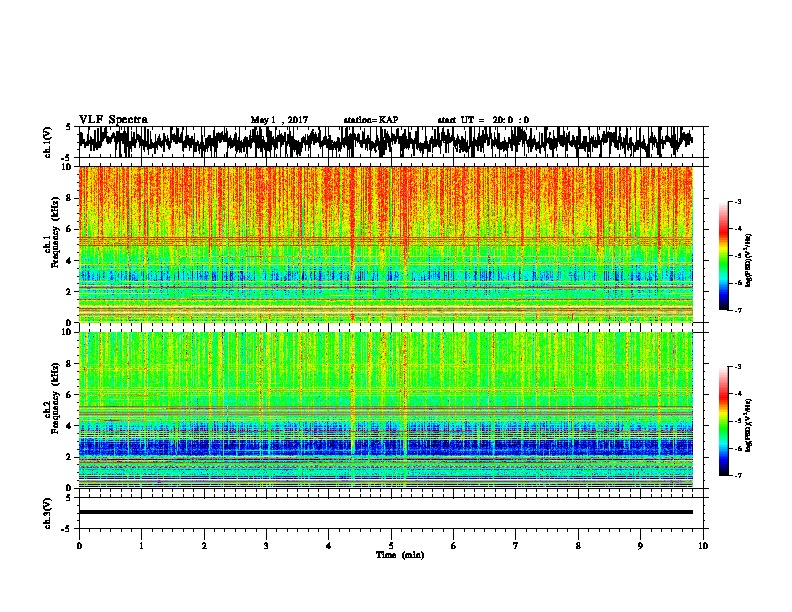Click the "-4" tick on the ch.2 colorbar
Image resolution: width=792 pixels, height=612 pixels.
coord(738,394)
